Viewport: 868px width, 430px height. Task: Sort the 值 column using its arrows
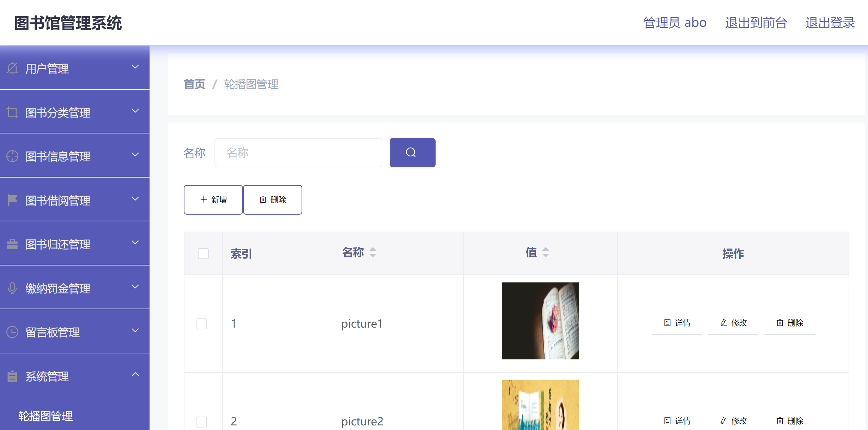click(546, 252)
